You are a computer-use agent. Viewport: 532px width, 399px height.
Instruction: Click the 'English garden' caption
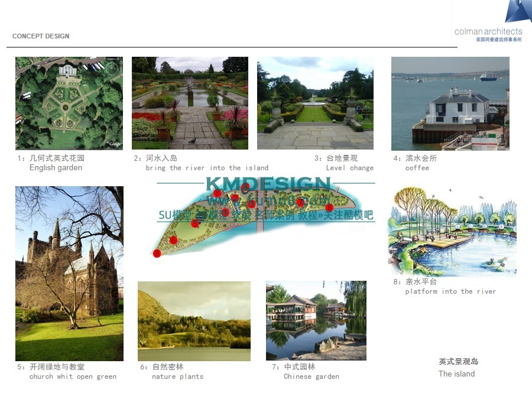(x=56, y=168)
